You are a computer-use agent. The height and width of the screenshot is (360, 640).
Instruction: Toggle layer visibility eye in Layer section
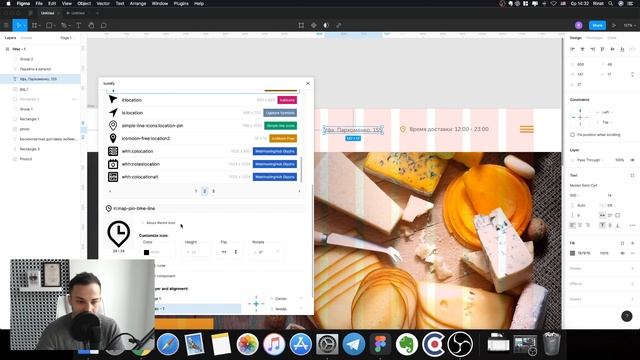[632, 160]
